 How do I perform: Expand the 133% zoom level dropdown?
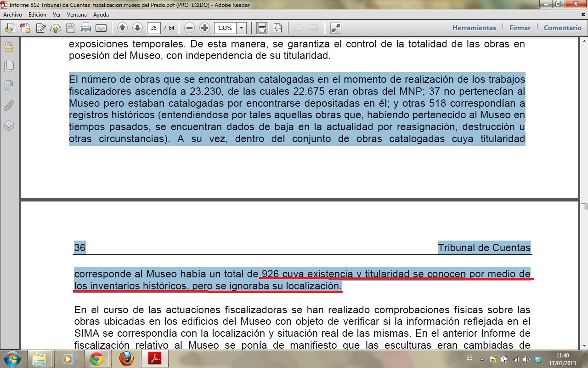(x=242, y=28)
